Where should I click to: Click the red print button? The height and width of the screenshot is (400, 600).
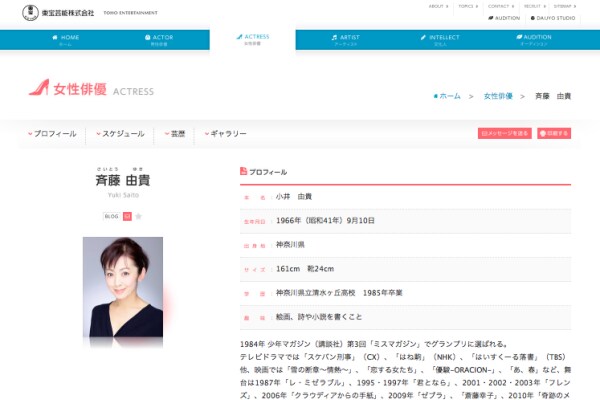click(x=554, y=133)
